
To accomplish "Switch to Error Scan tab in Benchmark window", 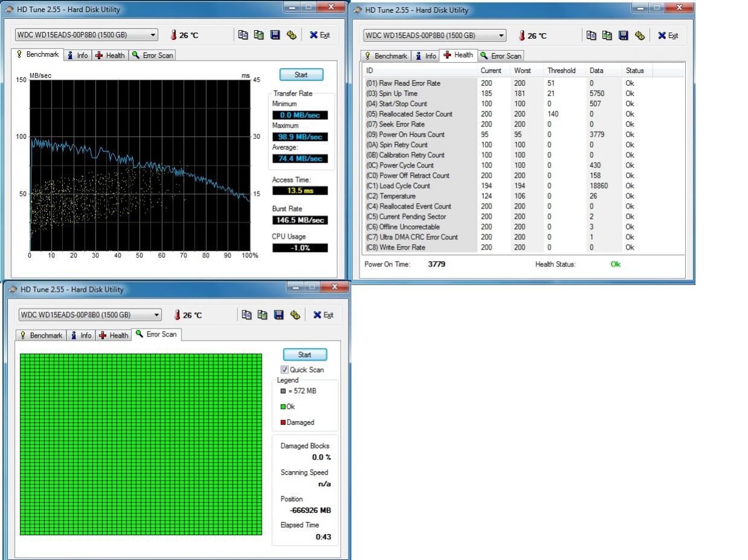I will click(153, 56).
